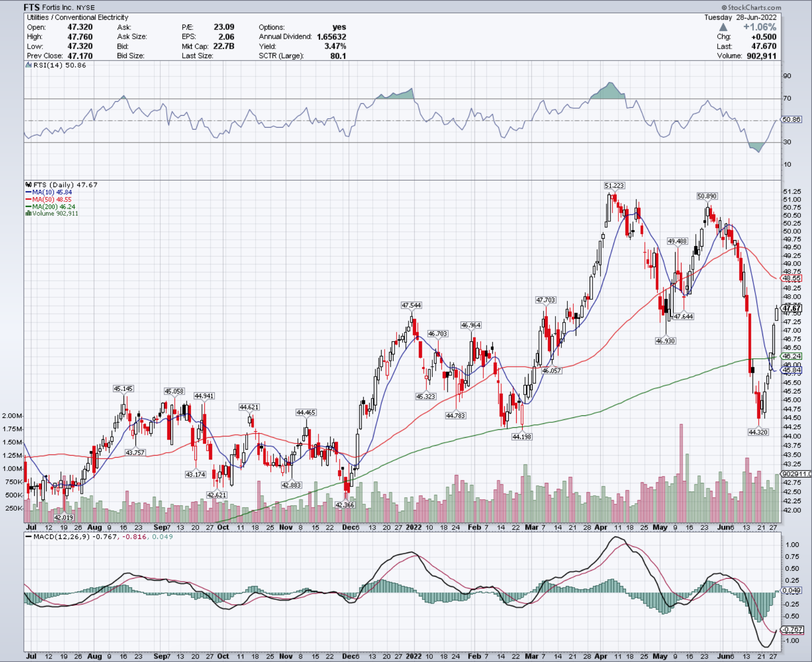Click the 49.488 price label in May
Viewport: 812px width, 662px height.
coord(677,241)
